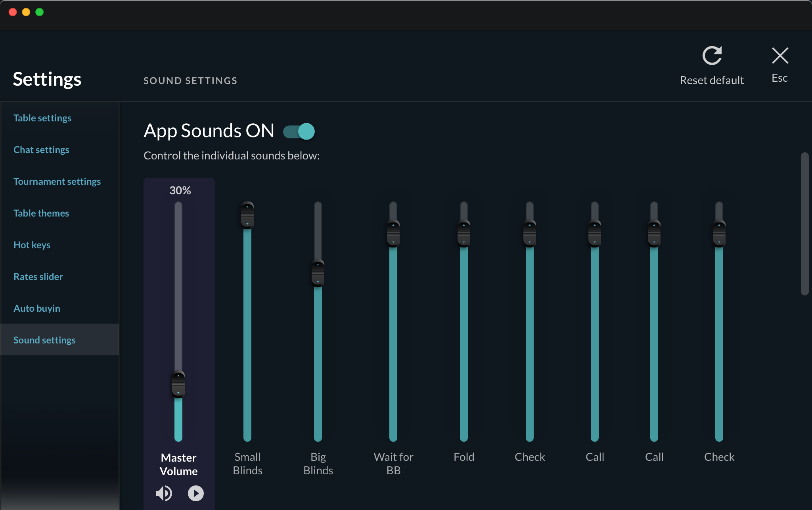The image size is (812, 510).
Task: Play the Master Volume test sound
Action: [x=196, y=493]
